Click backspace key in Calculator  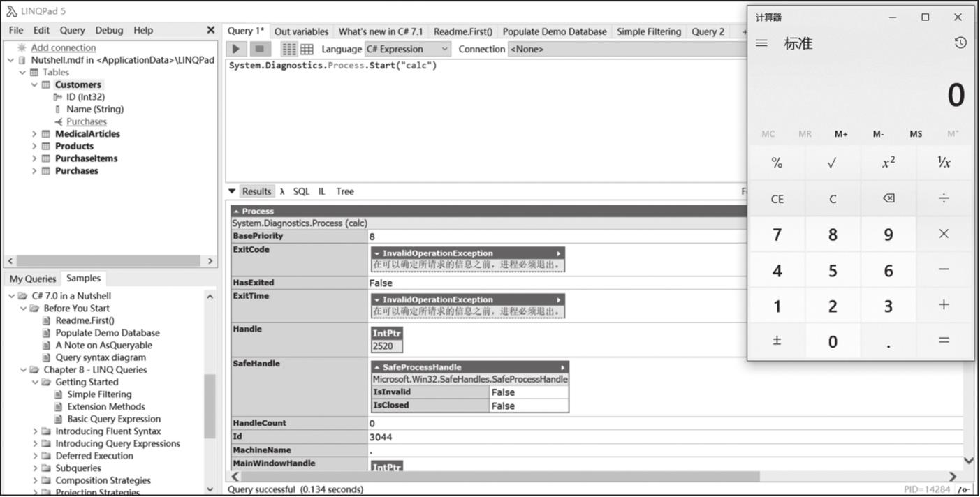(888, 198)
